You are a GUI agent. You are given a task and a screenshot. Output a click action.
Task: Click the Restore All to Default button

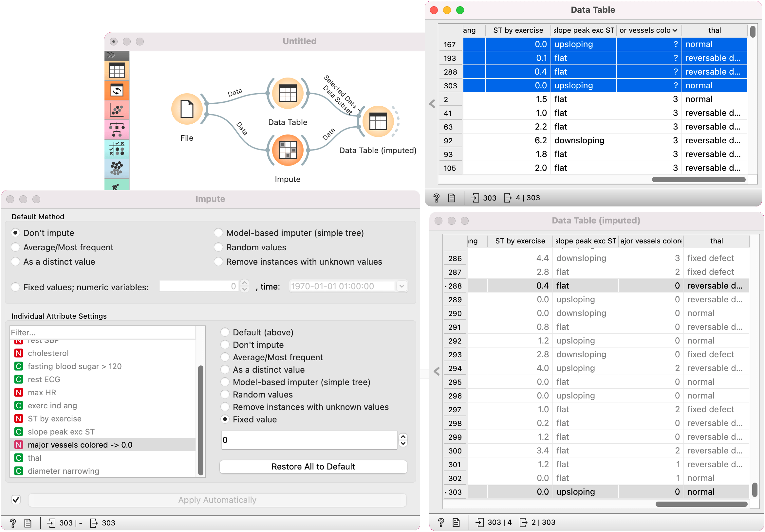pyautogui.click(x=313, y=467)
